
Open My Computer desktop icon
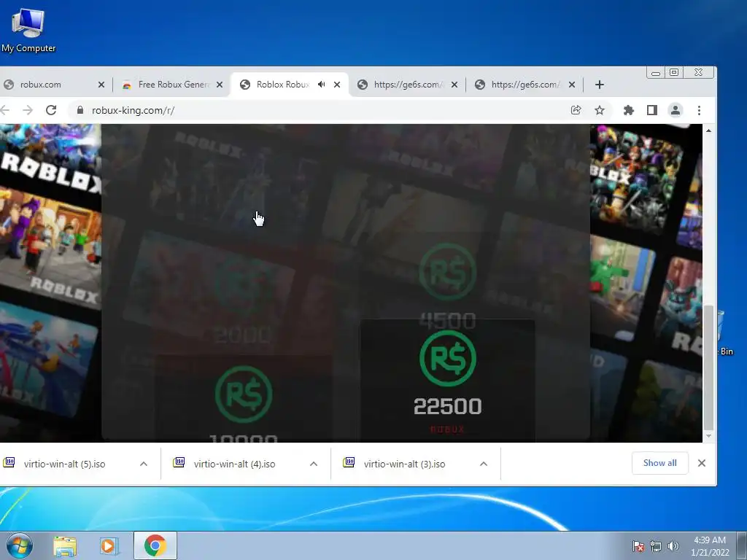[x=28, y=30]
